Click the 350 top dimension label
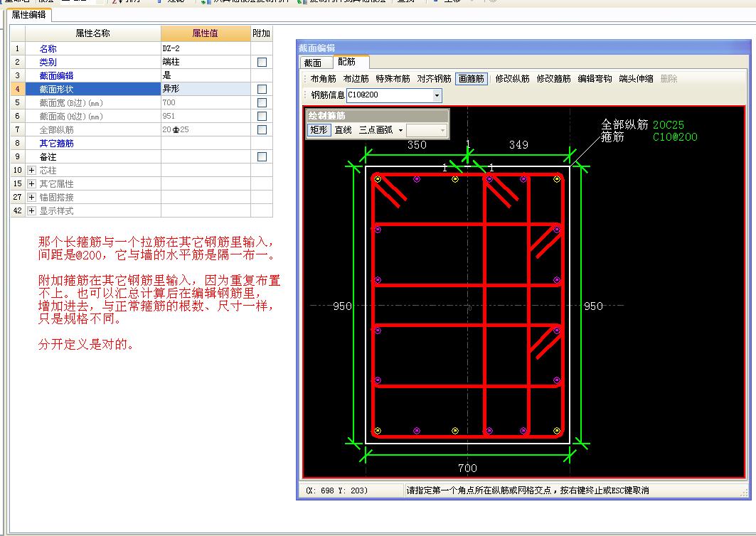 click(x=417, y=144)
